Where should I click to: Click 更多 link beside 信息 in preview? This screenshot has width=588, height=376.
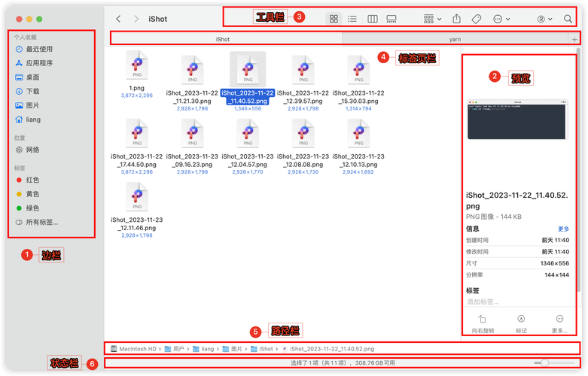coord(563,229)
